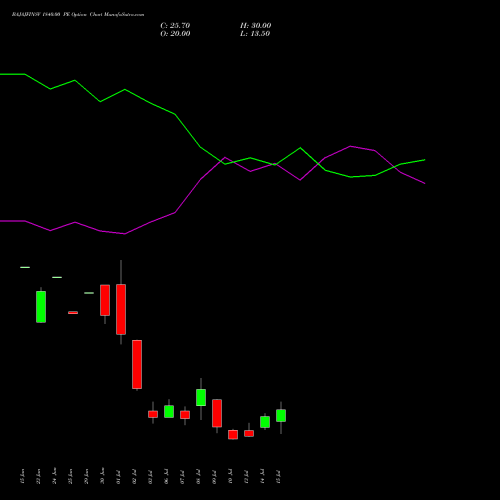Click the large red candle above 02 Jul

tap(137, 364)
